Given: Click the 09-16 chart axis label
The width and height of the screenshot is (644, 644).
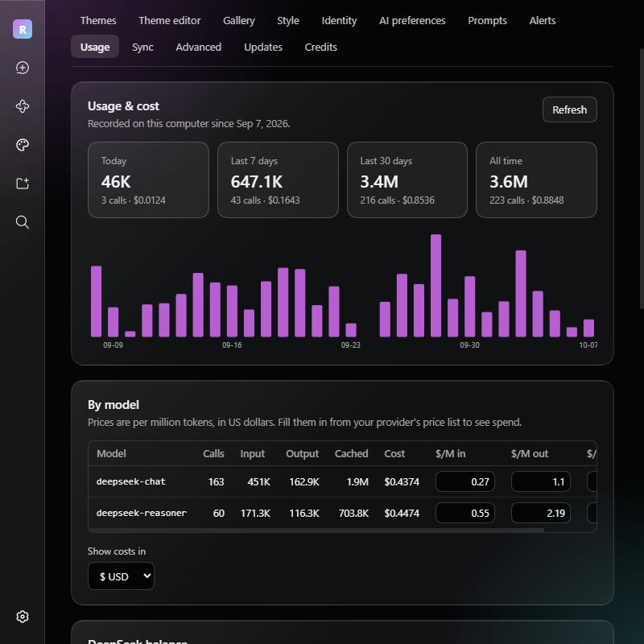Looking at the screenshot, I should (232, 345).
